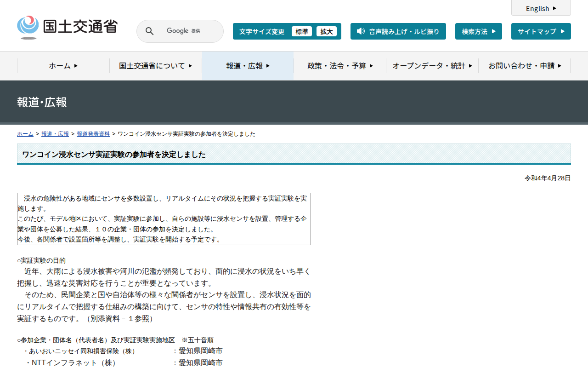Switch the site to English

click(541, 8)
